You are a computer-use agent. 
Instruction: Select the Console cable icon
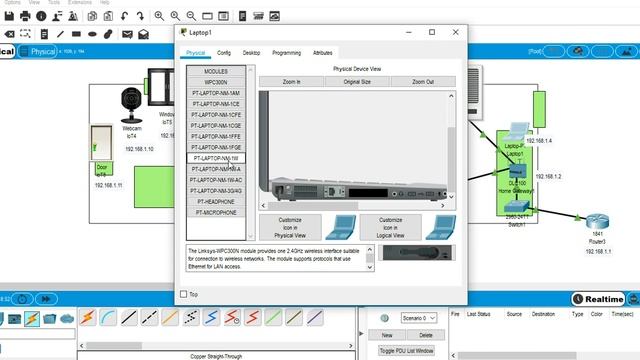[108, 318]
